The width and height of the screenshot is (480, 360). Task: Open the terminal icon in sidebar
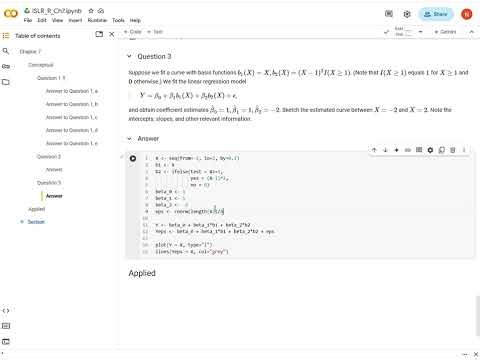[6, 341]
